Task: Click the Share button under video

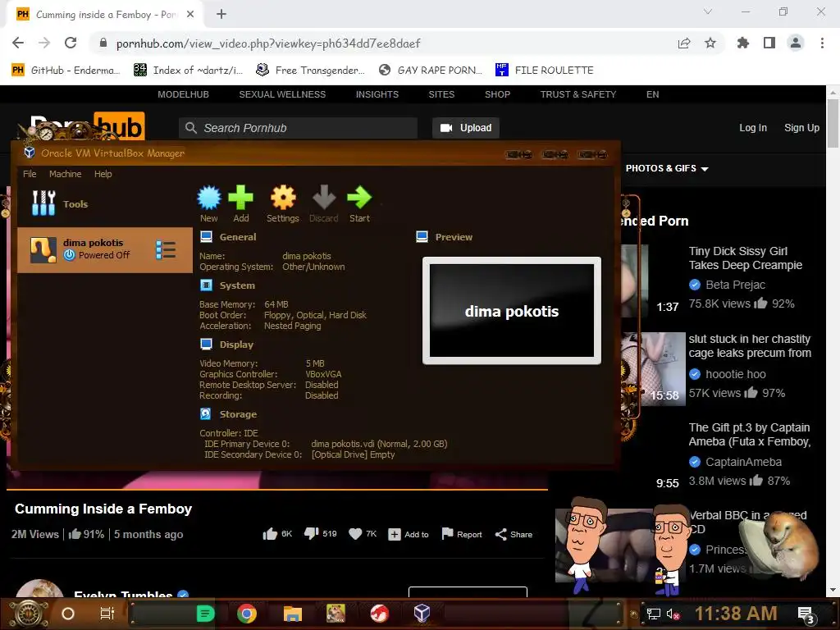Action: tap(514, 534)
